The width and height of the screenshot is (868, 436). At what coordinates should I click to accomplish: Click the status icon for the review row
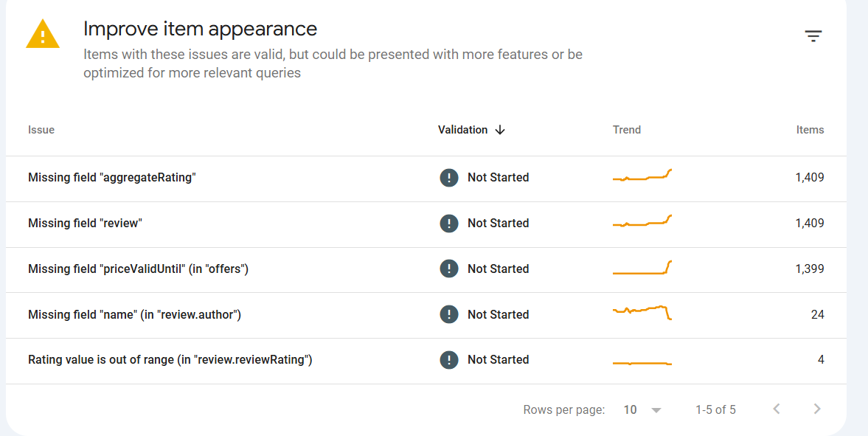[449, 224]
